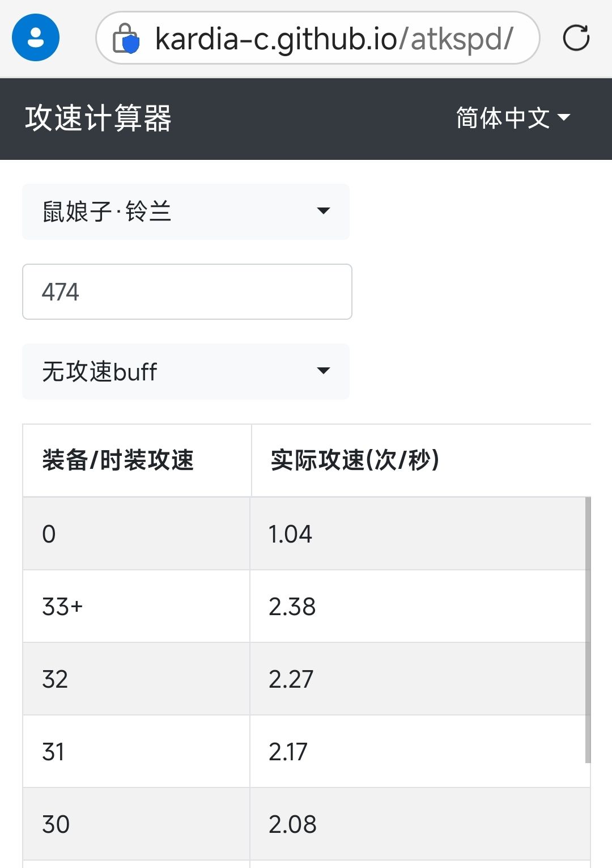612x868 pixels.
Task: Click the 2.27 attack speed cell
Action: pyautogui.click(x=291, y=679)
